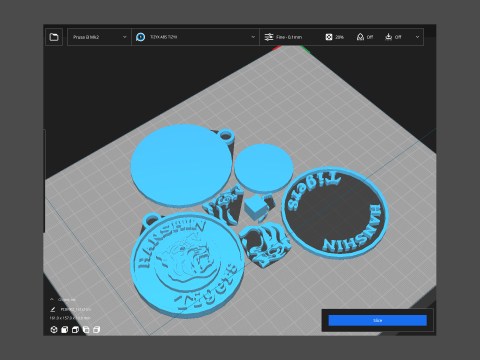Click the build plate adhesion Off icon
This screenshot has height=360, width=480.
click(388, 37)
